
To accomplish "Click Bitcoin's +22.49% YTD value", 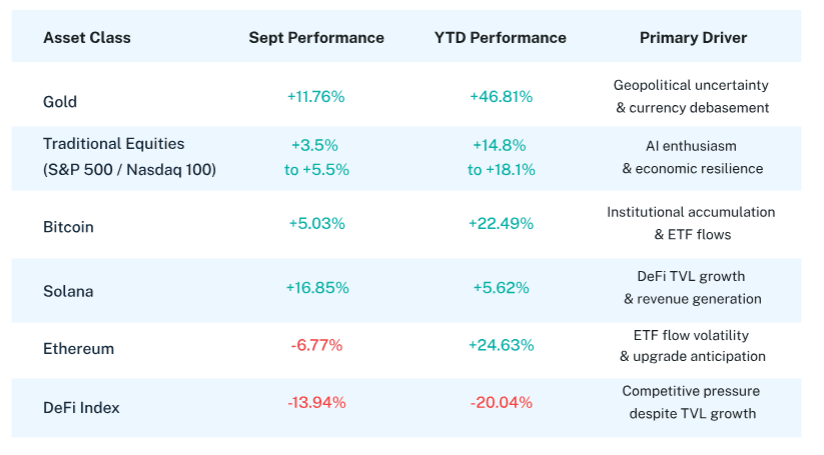I will click(x=501, y=223).
